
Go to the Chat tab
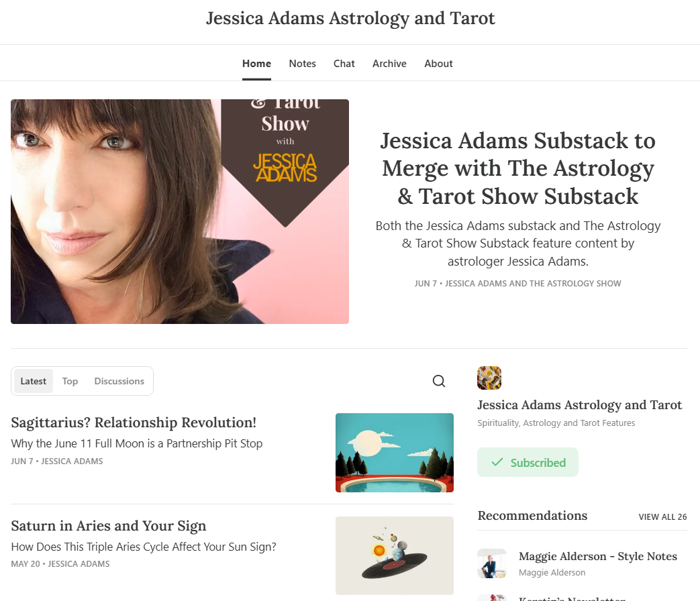tap(344, 64)
